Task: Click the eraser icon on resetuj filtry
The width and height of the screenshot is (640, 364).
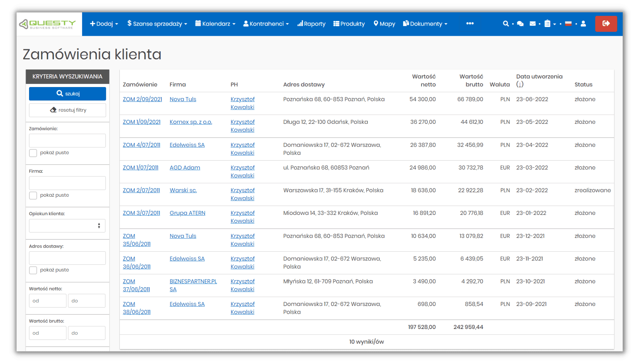Action: tap(53, 110)
